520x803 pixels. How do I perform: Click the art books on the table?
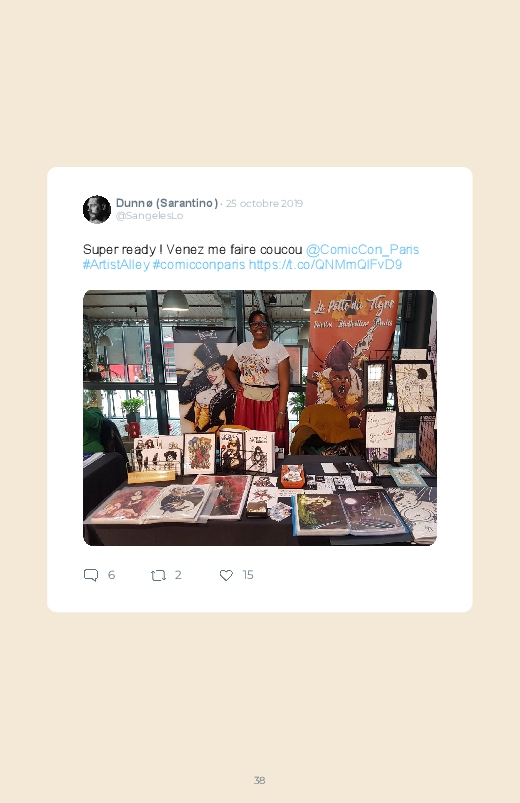[x=350, y=514]
